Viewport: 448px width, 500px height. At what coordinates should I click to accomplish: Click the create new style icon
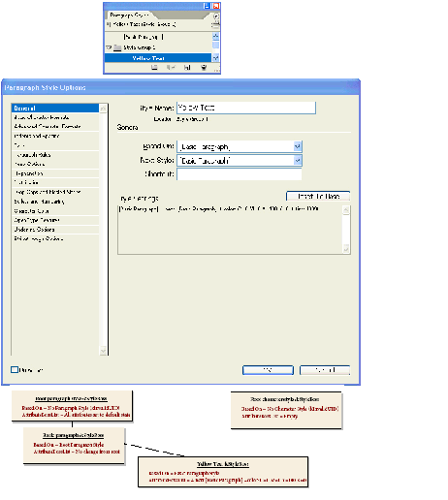coord(187,67)
